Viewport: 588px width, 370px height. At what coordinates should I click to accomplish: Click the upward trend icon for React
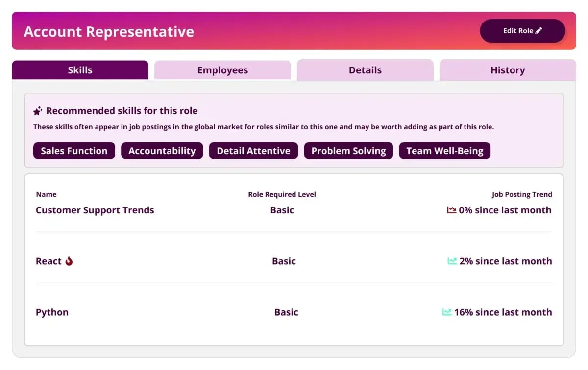pyautogui.click(x=452, y=261)
